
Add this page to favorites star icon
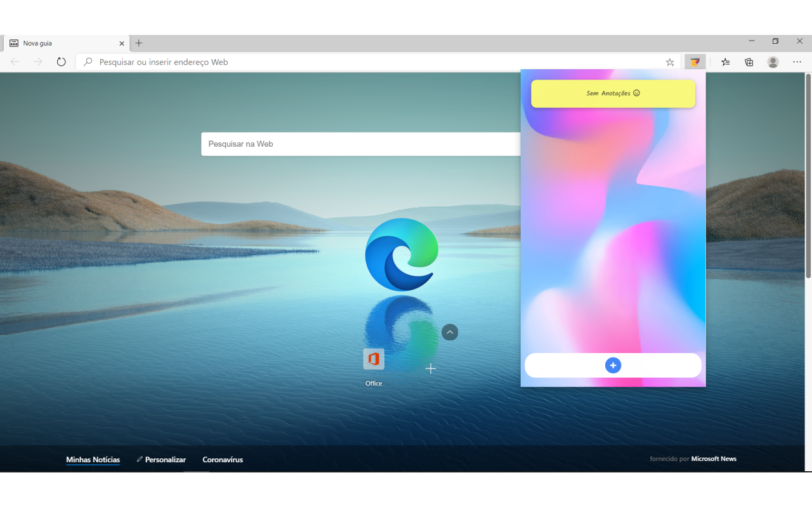pos(670,62)
